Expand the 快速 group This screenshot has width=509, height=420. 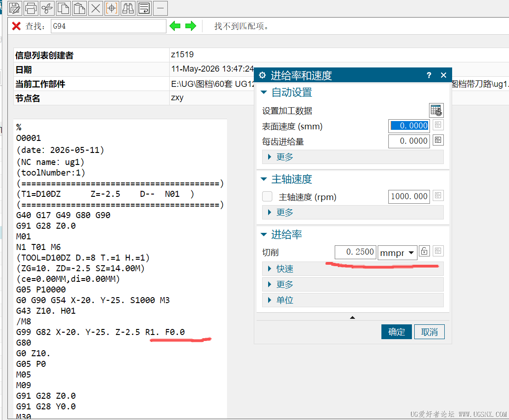point(353,269)
